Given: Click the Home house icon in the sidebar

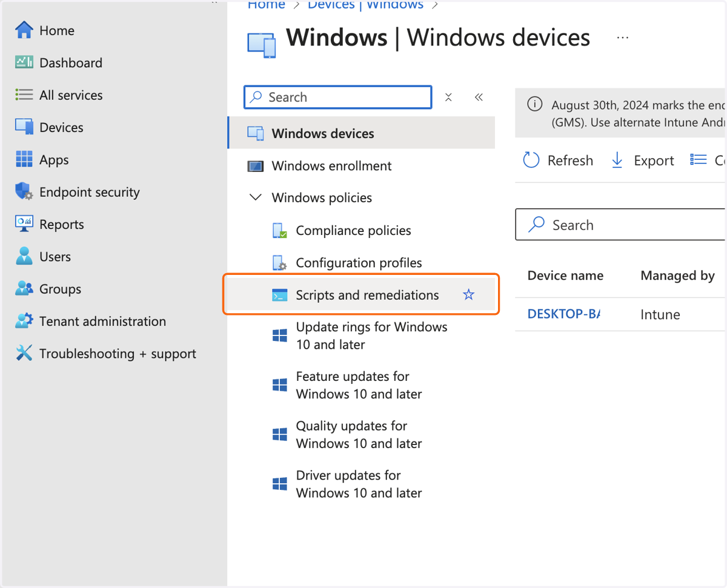Looking at the screenshot, I should tap(24, 30).
